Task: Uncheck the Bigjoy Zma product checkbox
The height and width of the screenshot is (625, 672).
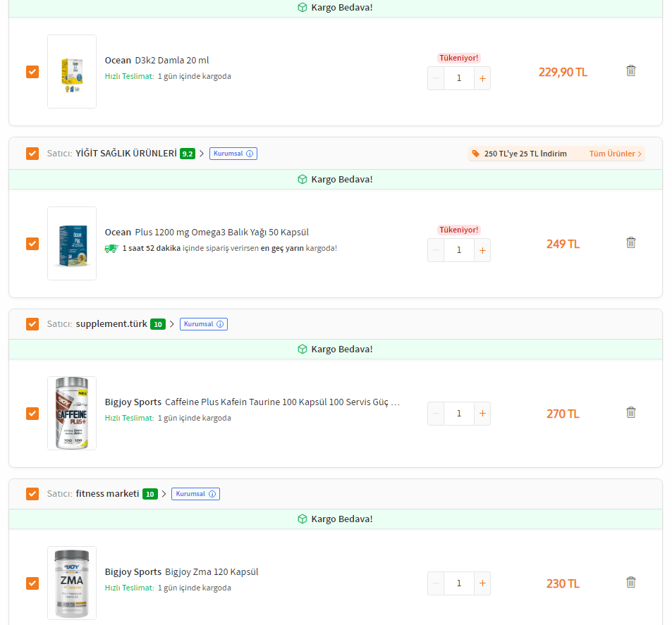Action: click(x=32, y=583)
